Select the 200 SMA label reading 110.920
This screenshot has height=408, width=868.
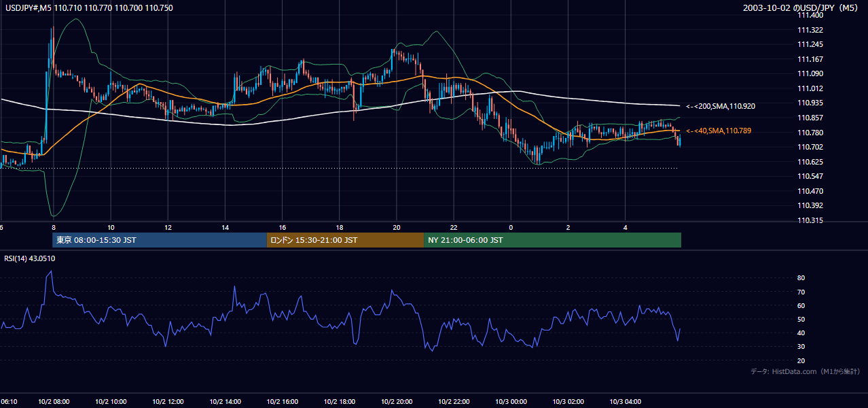pyautogui.click(x=721, y=106)
